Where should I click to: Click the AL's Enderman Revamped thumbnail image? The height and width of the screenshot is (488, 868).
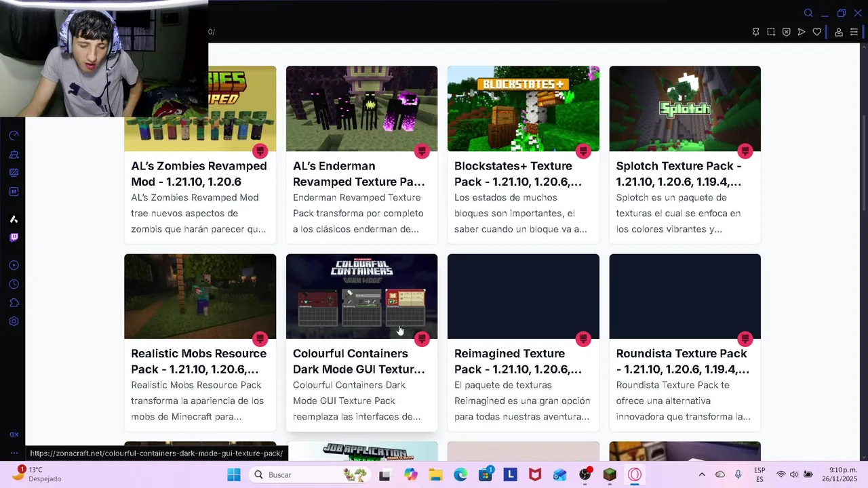(x=361, y=108)
